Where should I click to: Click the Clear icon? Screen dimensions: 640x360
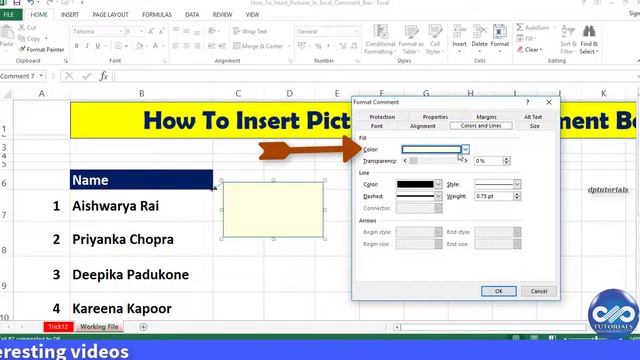click(520, 49)
